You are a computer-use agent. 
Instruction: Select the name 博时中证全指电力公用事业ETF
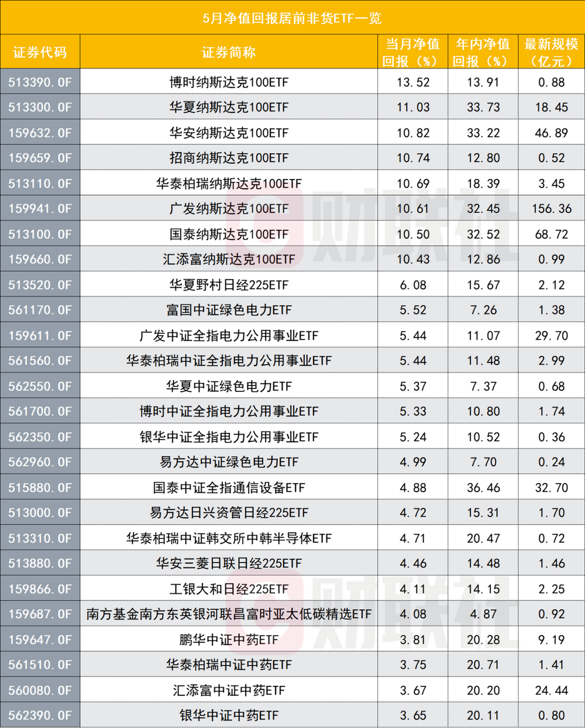[x=229, y=412]
